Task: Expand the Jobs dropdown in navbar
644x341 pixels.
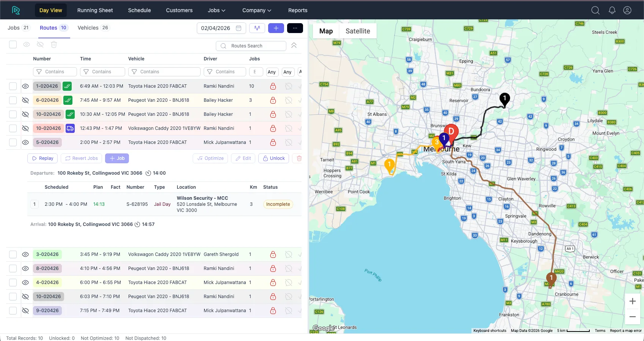Action: coord(217,10)
